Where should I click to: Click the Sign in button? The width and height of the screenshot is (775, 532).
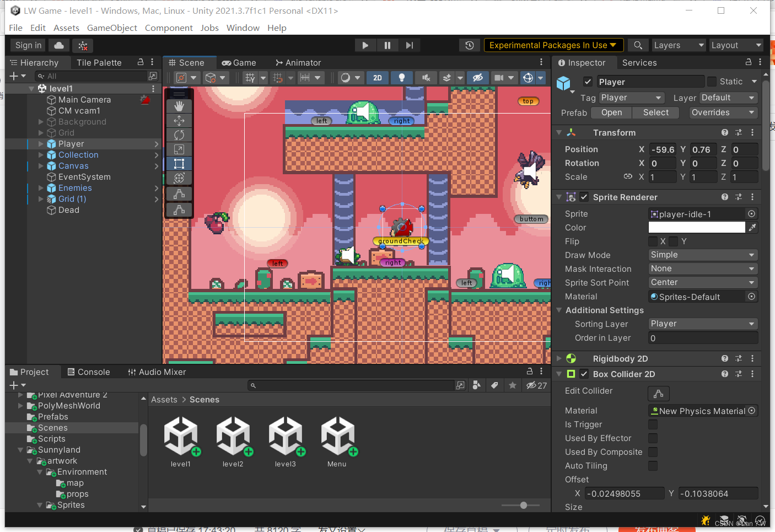coord(28,45)
